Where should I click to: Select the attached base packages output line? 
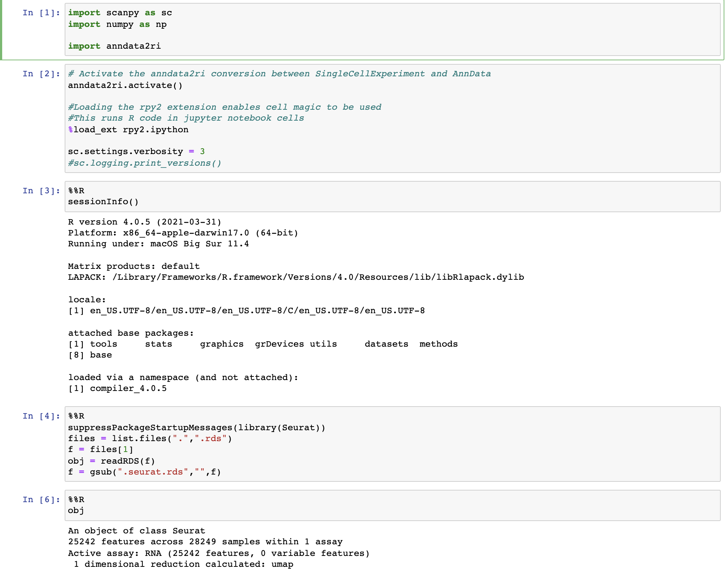(130, 332)
